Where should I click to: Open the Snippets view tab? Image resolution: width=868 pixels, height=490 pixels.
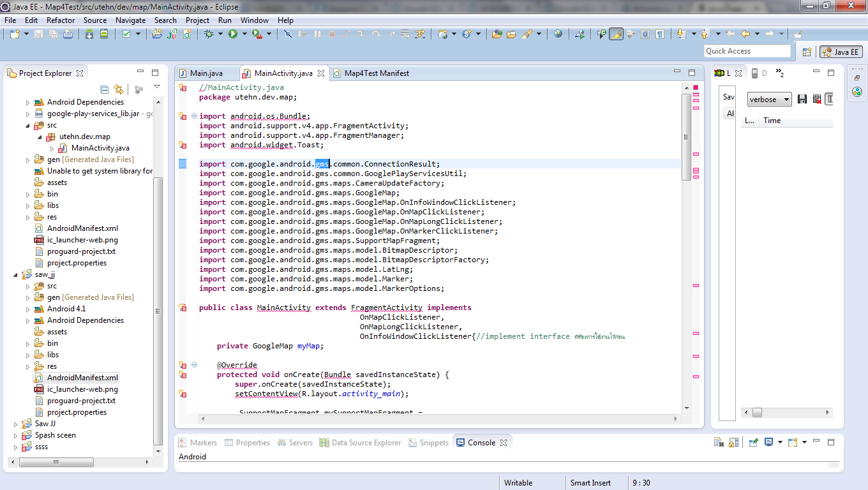pyautogui.click(x=428, y=442)
